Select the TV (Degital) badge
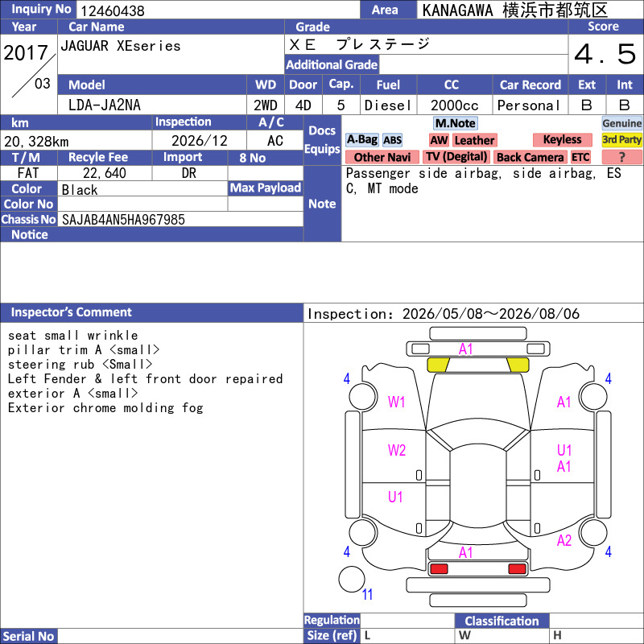Viewport: 644px width, 644px height. pos(456,157)
